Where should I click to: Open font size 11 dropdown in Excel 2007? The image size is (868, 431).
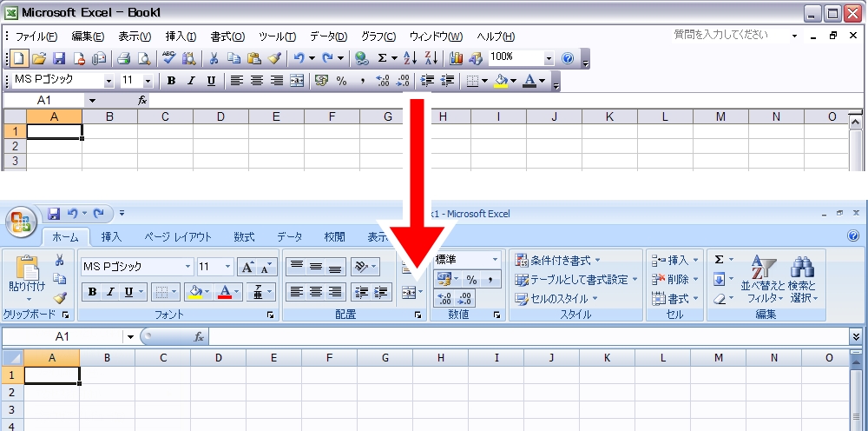pos(228,267)
